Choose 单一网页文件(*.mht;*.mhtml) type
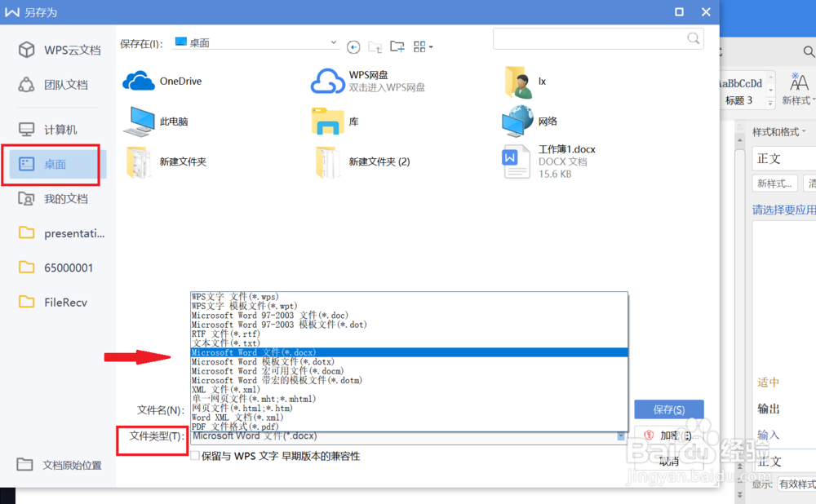The height and width of the screenshot is (504, 816). (409, 399)
